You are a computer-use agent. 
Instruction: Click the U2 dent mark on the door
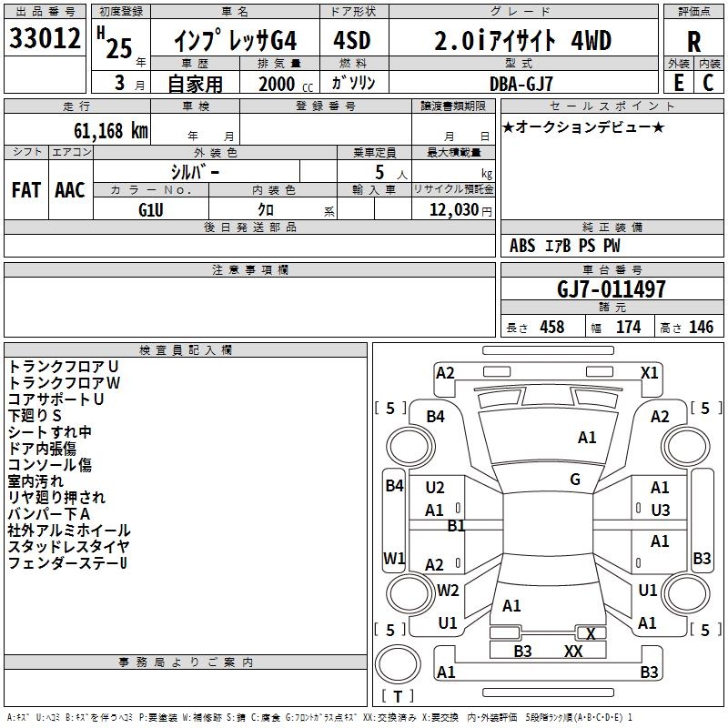coord(435,488)
